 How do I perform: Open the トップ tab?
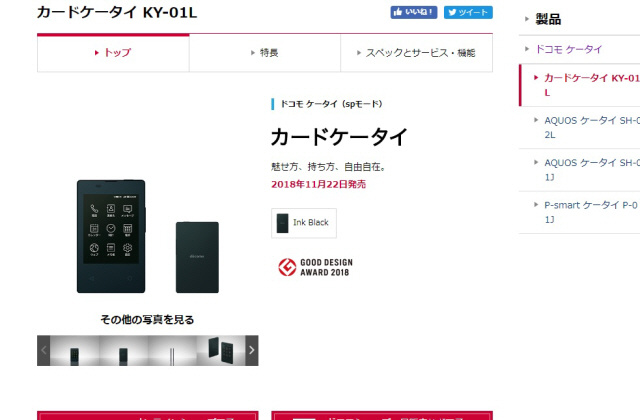[x=113, y=53]
